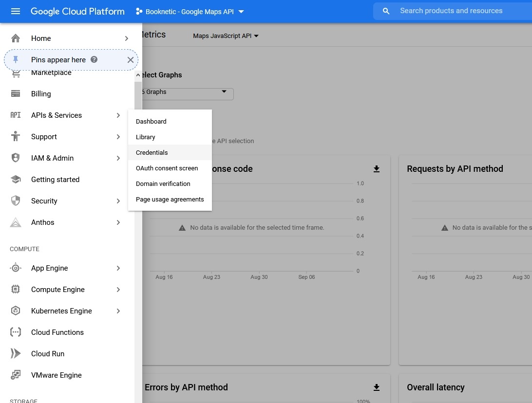Dismiss the Pins appear here banner
532x403 pixels.
[130, 60]
